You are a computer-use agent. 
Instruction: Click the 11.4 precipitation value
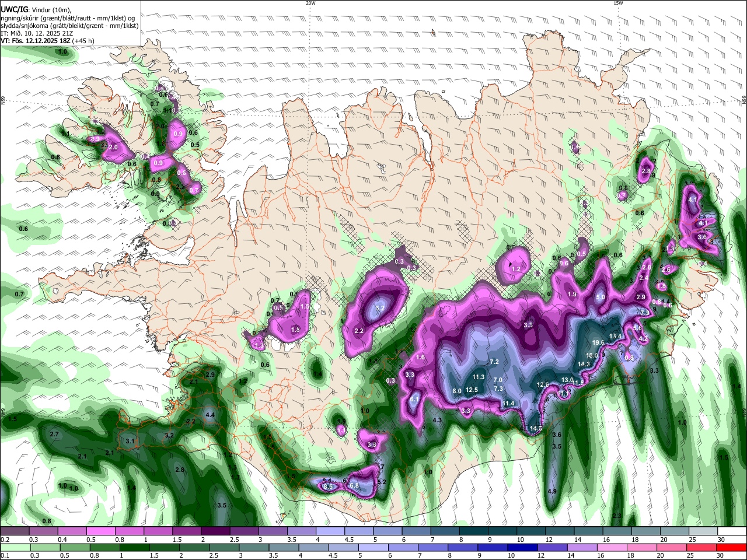[x=508, y=403]
